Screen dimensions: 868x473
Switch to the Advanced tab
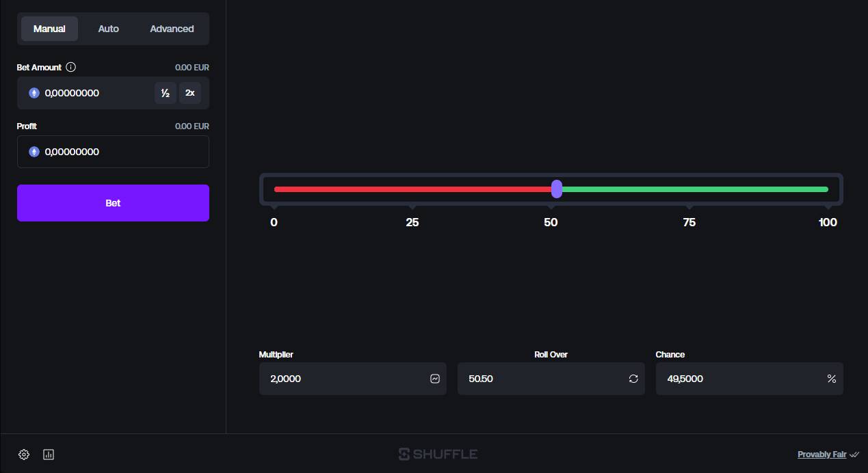click(172, 29)
